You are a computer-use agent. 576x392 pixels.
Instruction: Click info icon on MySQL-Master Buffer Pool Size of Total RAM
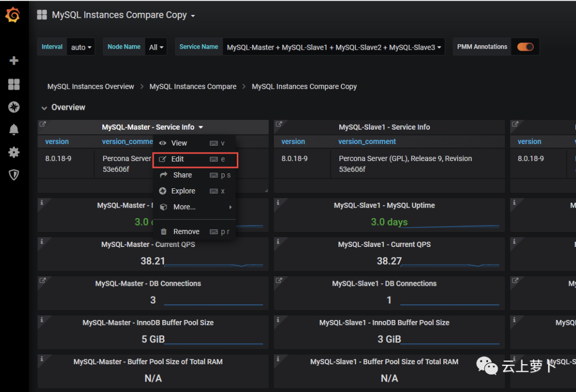click(x=42, y=359)
